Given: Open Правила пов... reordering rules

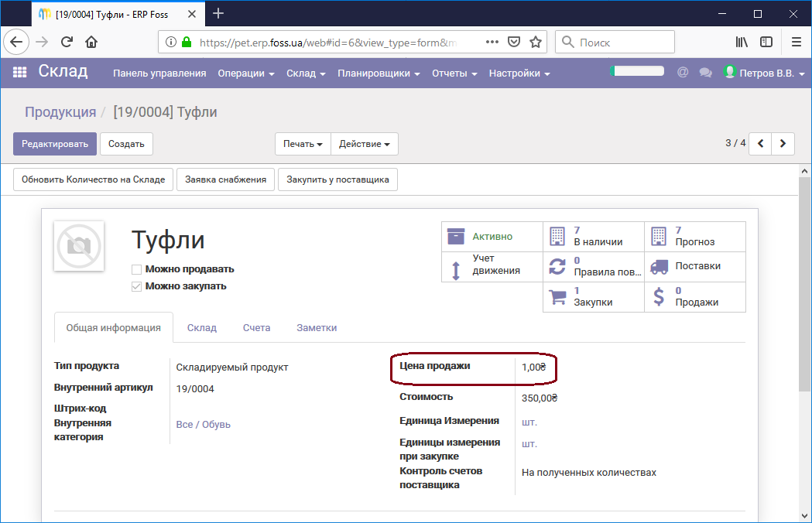Looking at the screenshot, I should (x=594, y=267).
